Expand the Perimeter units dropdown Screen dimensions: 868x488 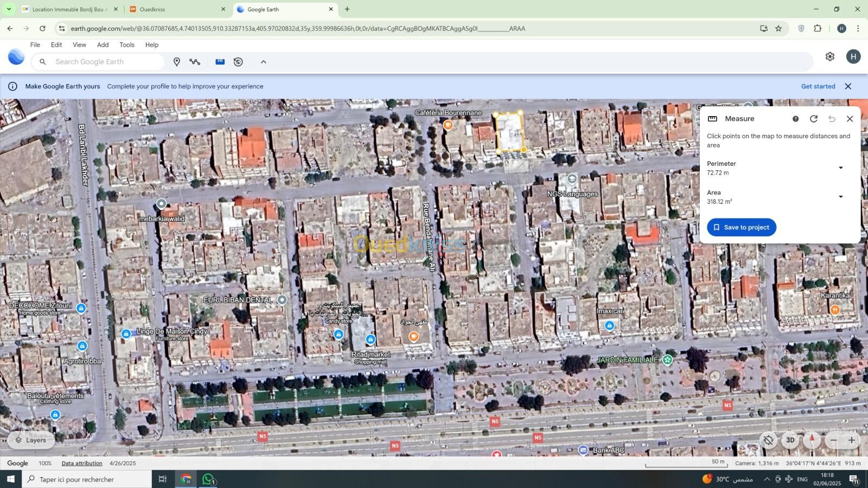841,168
